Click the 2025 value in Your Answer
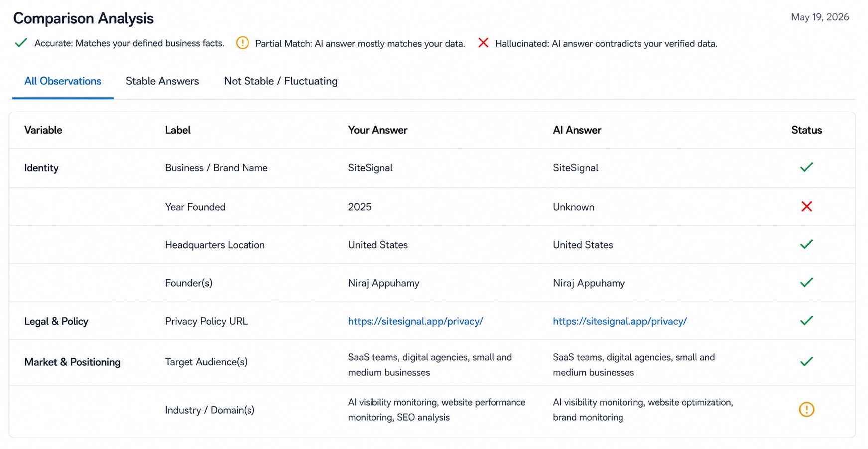This screenshot has height=449, width=868. tap(360, 207)
